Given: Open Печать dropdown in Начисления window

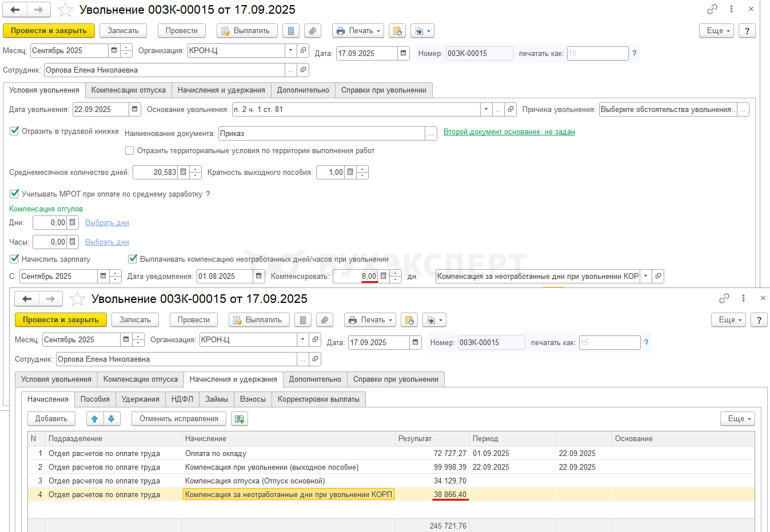Looking at the screenshot, I should [370, 320].
